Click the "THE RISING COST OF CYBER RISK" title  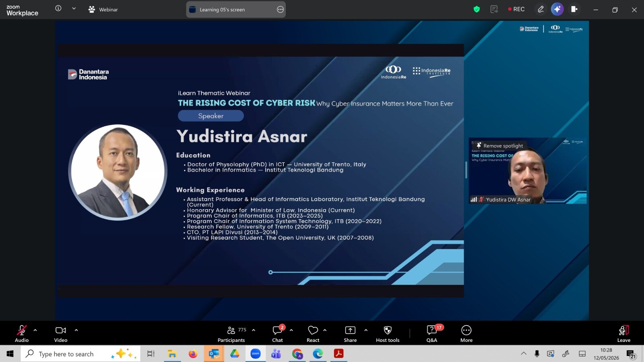pos(247,103)
